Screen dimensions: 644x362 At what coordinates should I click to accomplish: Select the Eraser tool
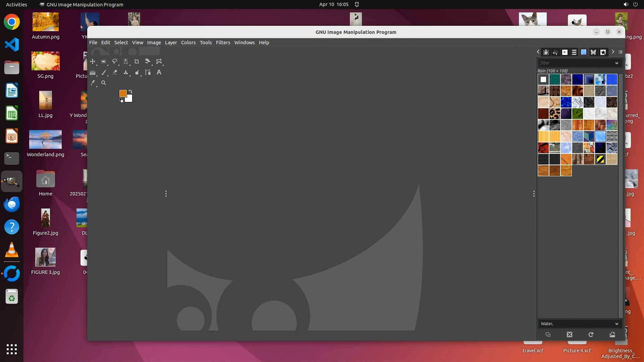pyautogui.click(x=115, y=72)
